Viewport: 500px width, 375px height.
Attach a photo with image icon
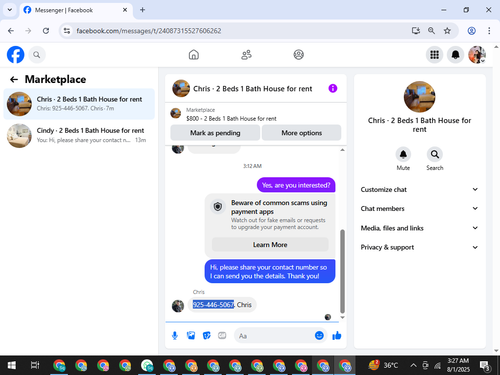click(191, 336)
